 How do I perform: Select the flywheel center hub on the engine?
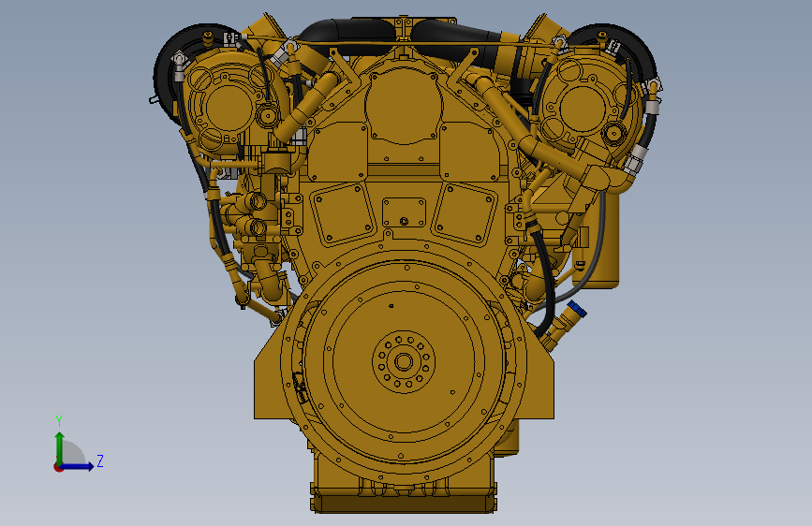[404, 361]
